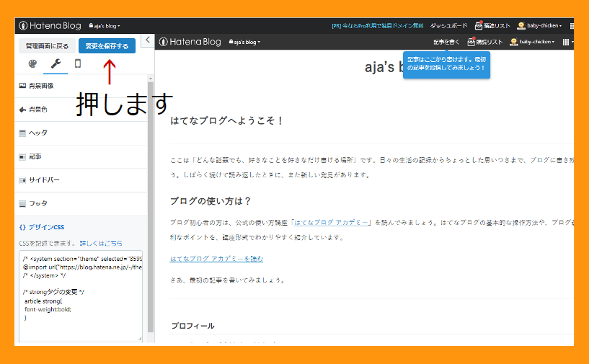
Task: Click the フッタ layout icon
Action: click(22, 203)
